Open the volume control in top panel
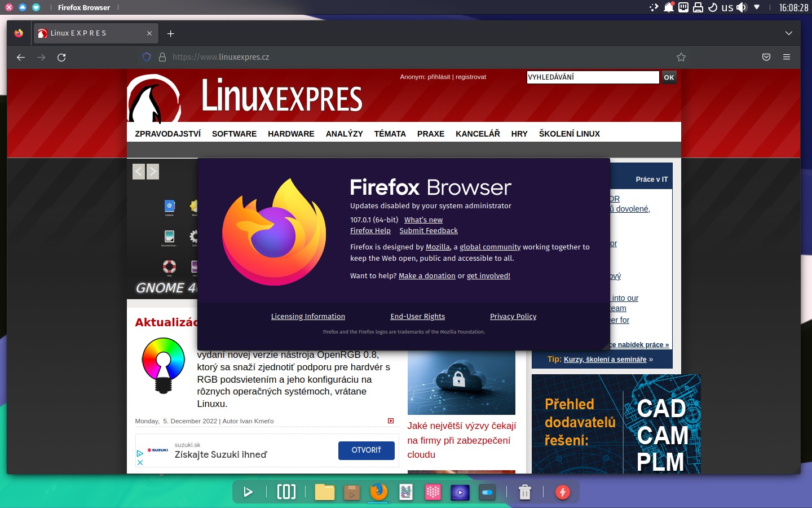The width and height of the screenshot is (812, 508). point(742,7)
